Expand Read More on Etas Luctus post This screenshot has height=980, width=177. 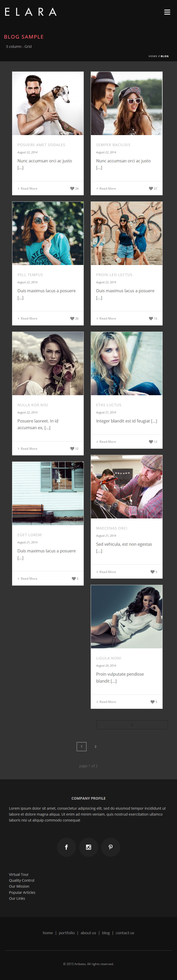click(x=106, y=442)
